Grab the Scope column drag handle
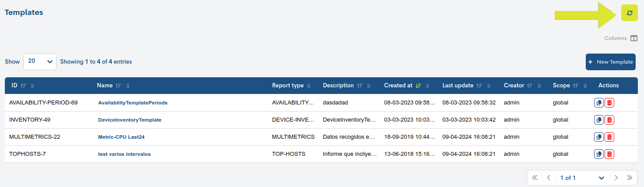This screenshot has width=644, height=187. coord(585,86)
